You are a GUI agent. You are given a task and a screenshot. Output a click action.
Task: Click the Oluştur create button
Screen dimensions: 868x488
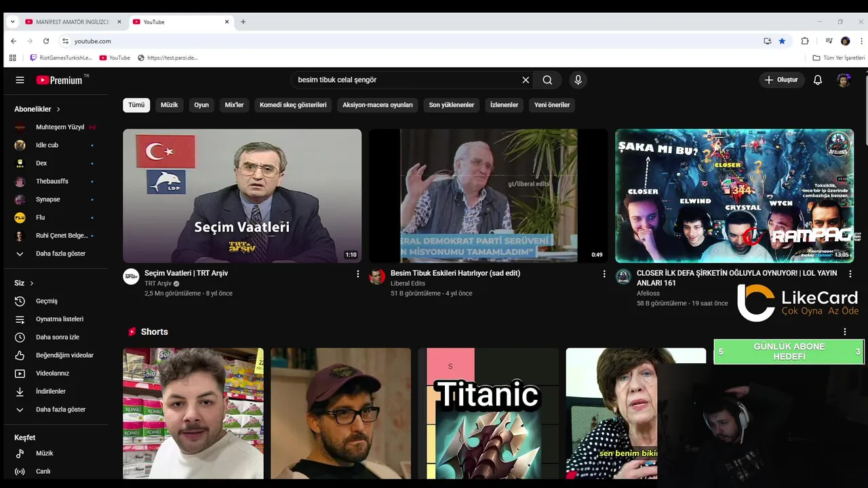tap(781, 80)
